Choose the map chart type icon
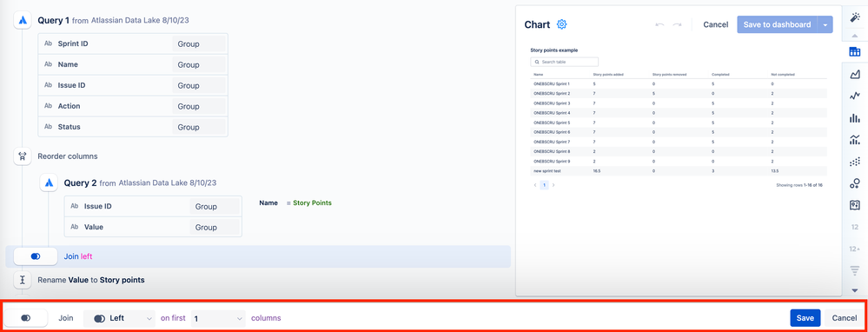 (x=855, y=205)
